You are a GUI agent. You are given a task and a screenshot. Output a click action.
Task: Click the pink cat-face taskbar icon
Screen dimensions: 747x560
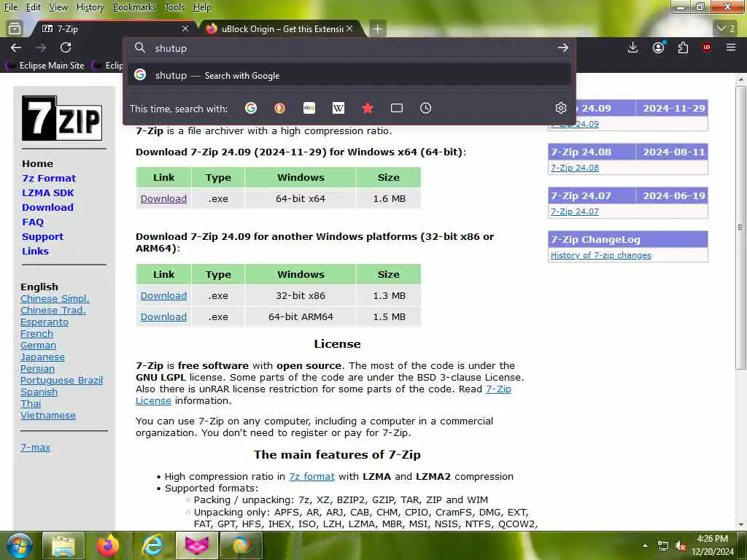(197, 545)
